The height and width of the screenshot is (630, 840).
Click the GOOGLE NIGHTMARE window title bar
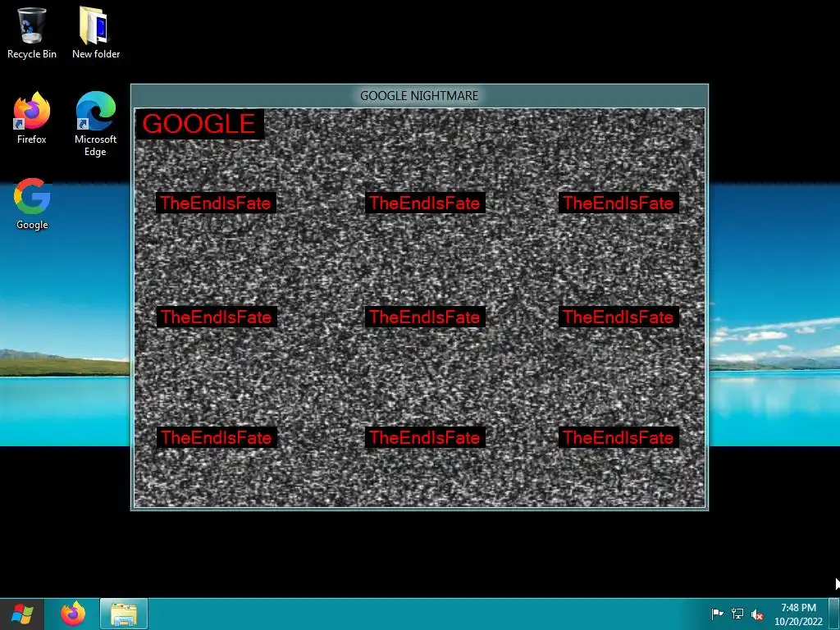(419, 96)
